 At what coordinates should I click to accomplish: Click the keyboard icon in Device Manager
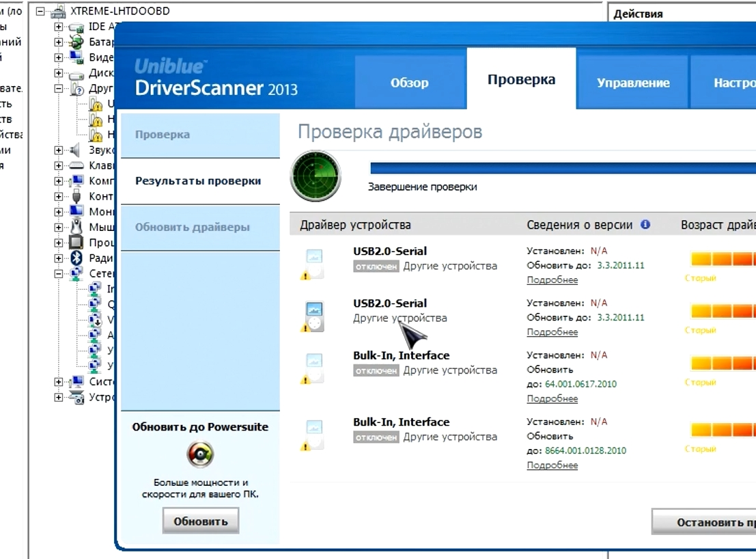(76, 165)
